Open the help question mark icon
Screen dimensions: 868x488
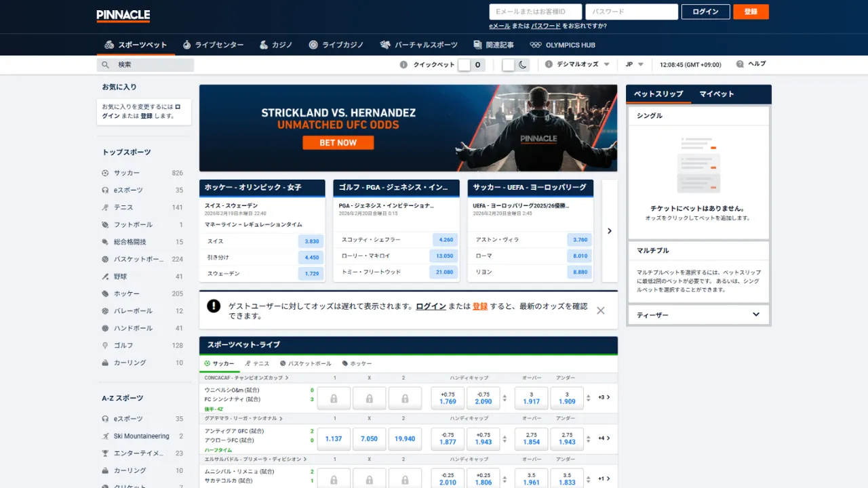740,64
